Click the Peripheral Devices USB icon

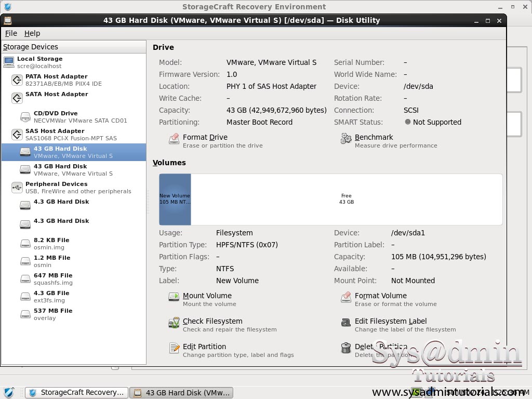(17, 187)
